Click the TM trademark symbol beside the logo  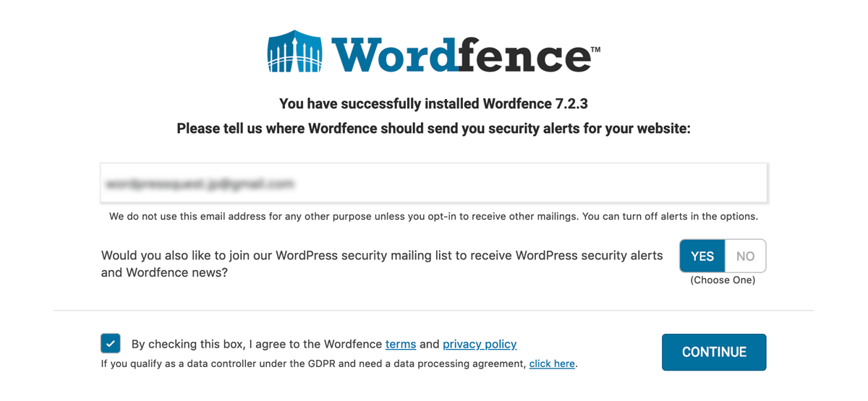click(x=596, y=50)
